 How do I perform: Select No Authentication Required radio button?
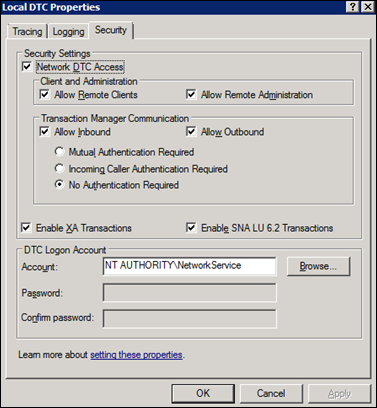(59, 184)
